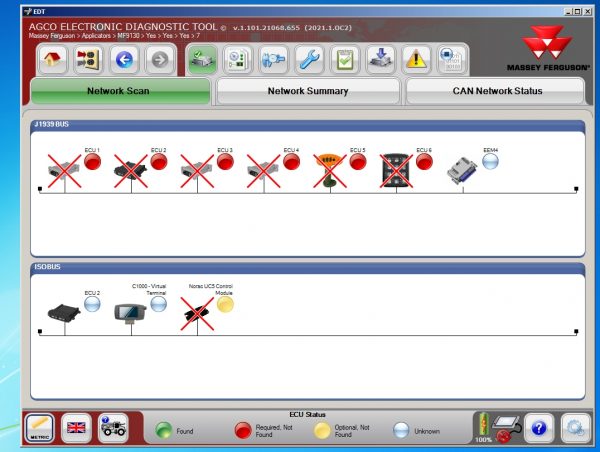600x452 pixels.
Task: Click the Massey Ferguson logo
Action: [548, 48]
